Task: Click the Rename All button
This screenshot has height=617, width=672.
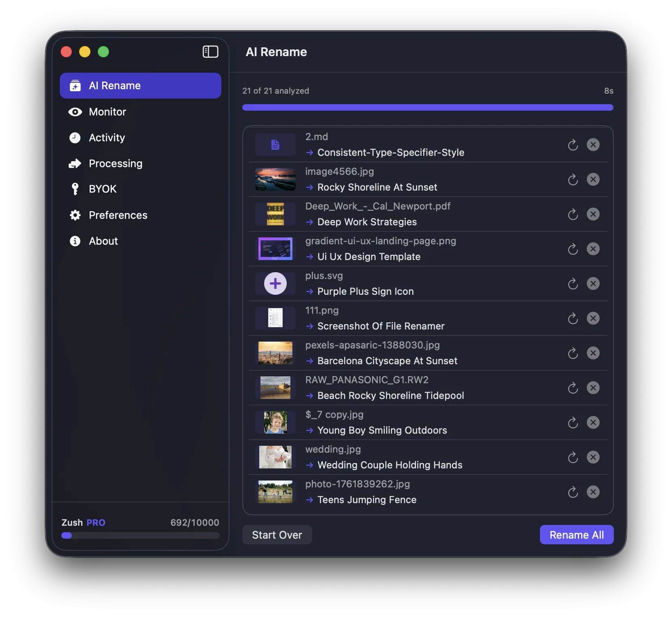Action: [576, 535]
